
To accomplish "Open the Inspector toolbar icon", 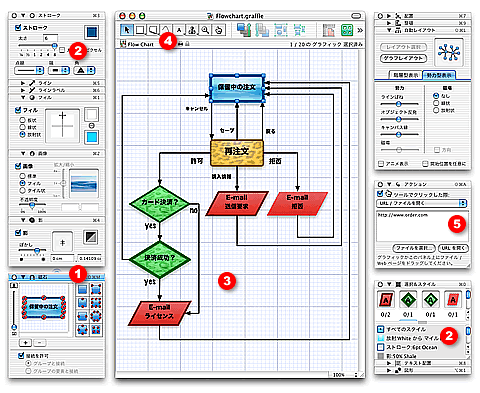I will click(x=329, y=30).
